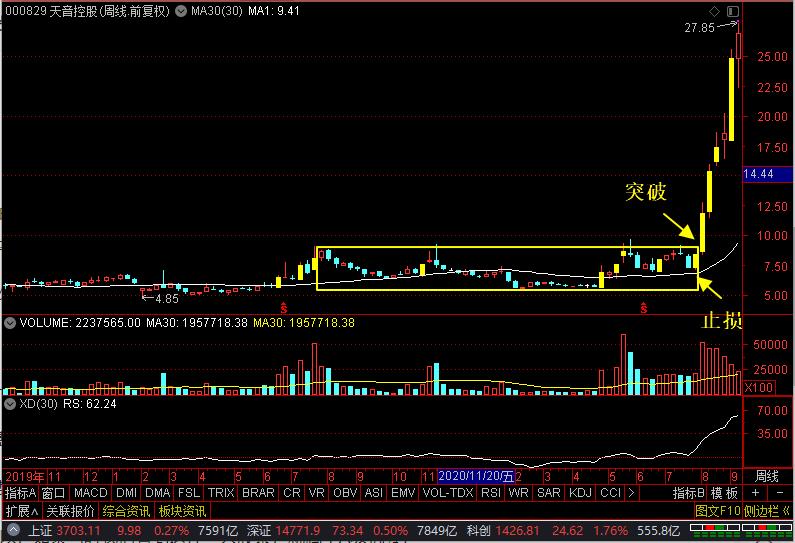The width and height of the screenshot is (795, 543).
Task: Open the 指标B indicator group
Action: 689,492
